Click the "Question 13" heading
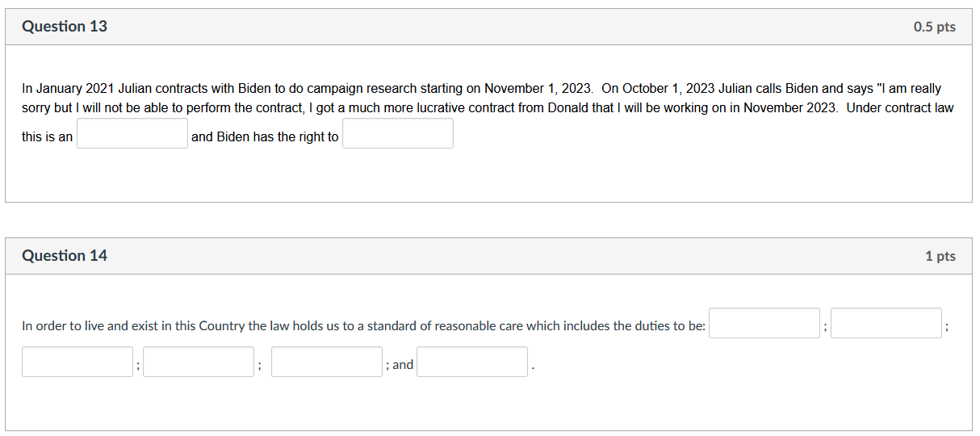 coord(65,27)
